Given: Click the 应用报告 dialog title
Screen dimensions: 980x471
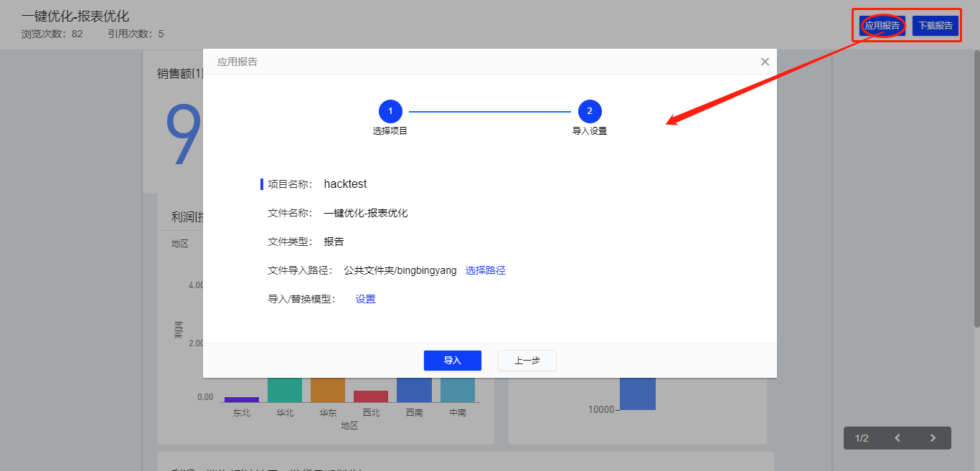Looking at the screenshot, I should point(237,62).
